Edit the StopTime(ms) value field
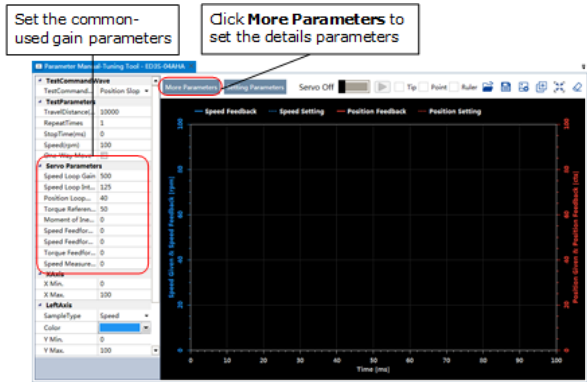 (125, 134)
